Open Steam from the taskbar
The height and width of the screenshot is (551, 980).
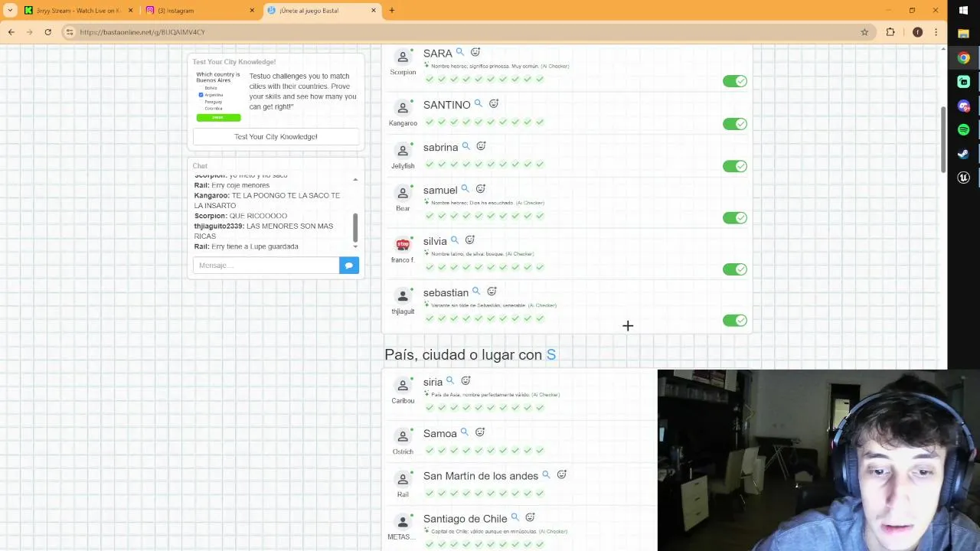963,153
